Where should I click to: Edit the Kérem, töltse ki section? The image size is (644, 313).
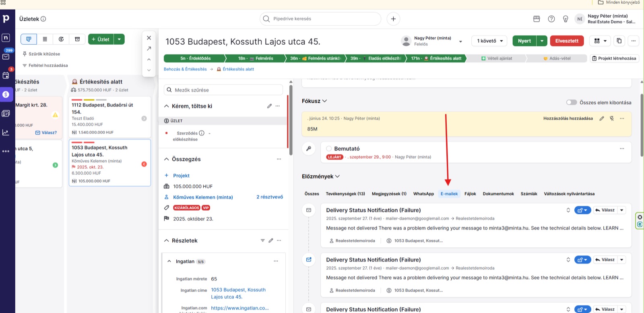(269, 106)
